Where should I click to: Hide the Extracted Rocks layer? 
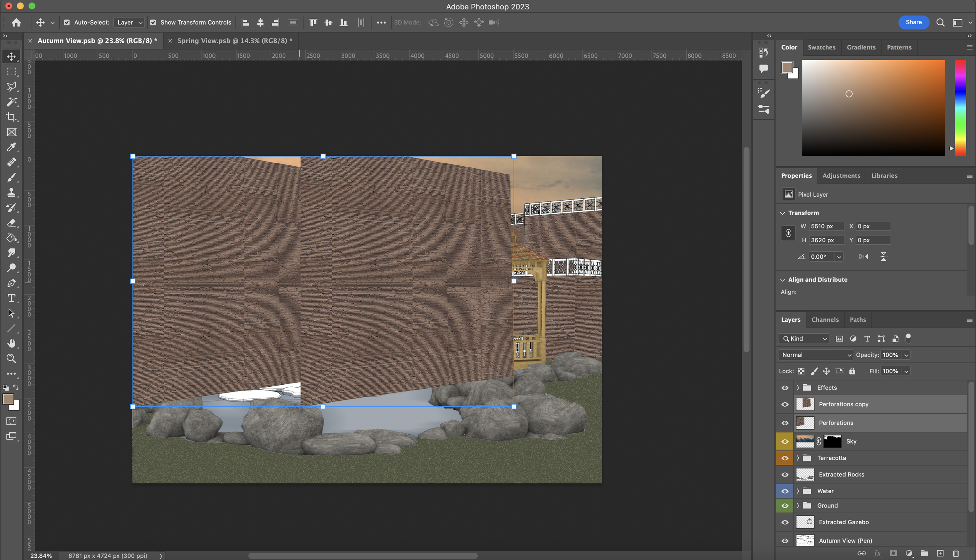(x=785, y=475)
